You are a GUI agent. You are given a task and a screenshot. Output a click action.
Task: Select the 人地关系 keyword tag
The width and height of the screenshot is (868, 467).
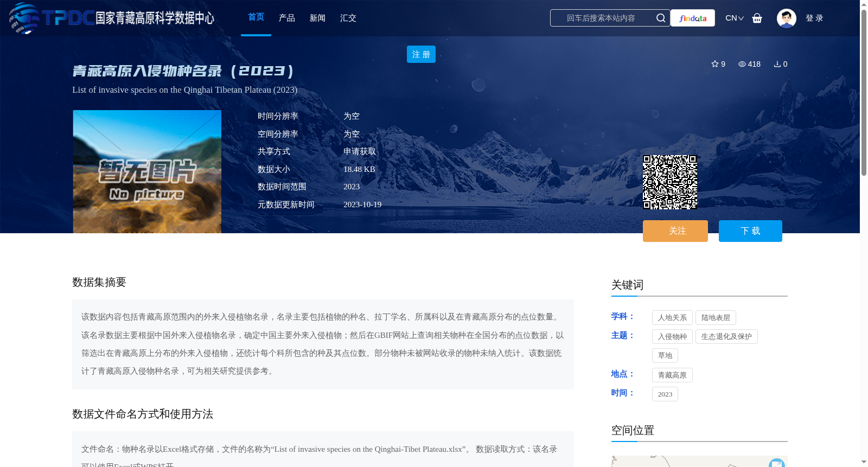(672, 318)
